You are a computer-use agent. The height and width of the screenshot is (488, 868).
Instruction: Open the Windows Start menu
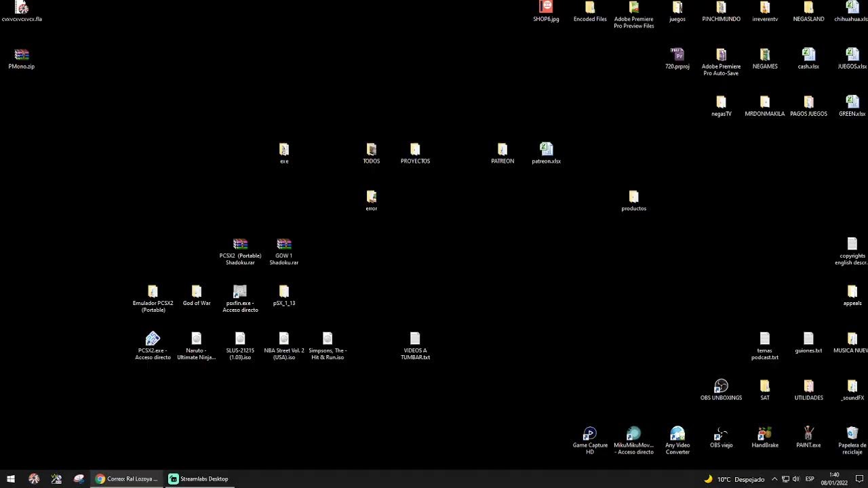[x=11, y=479]
